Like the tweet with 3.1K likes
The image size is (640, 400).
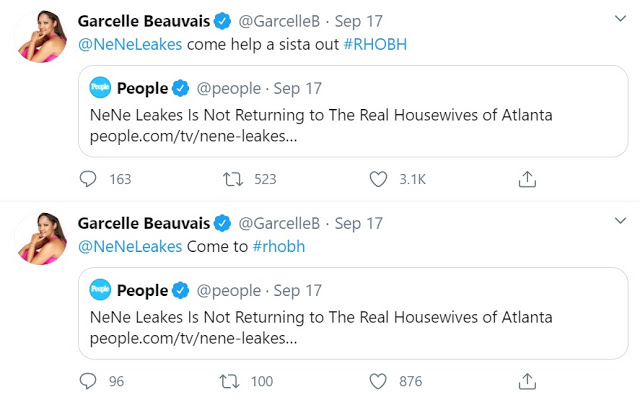click(x=378, y=179)
